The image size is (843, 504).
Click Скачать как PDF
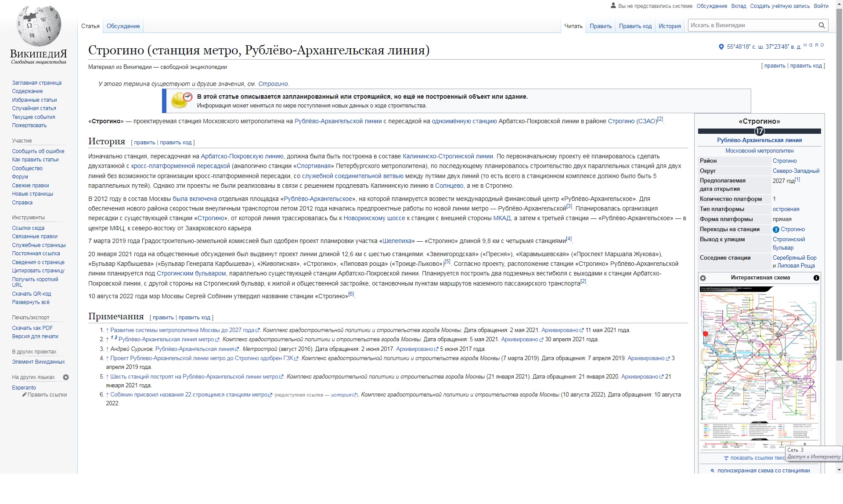click(32, 328)
